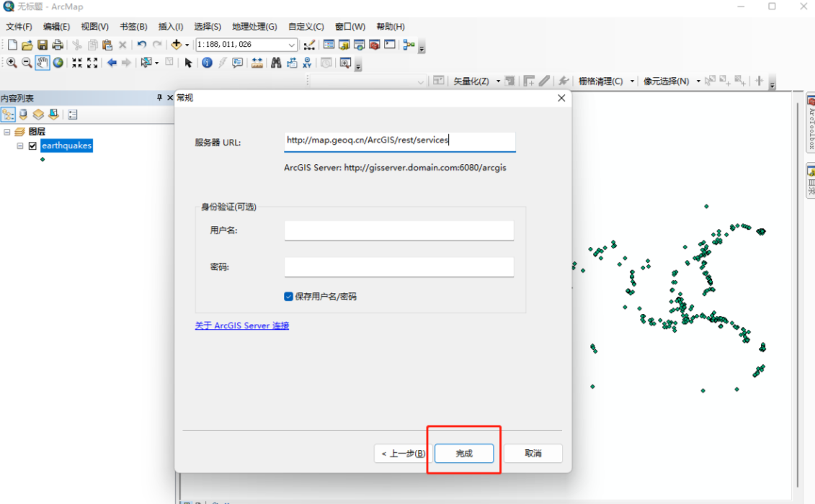Open Select Features dropdown arrow
The image size is (815, 504).
156,63
